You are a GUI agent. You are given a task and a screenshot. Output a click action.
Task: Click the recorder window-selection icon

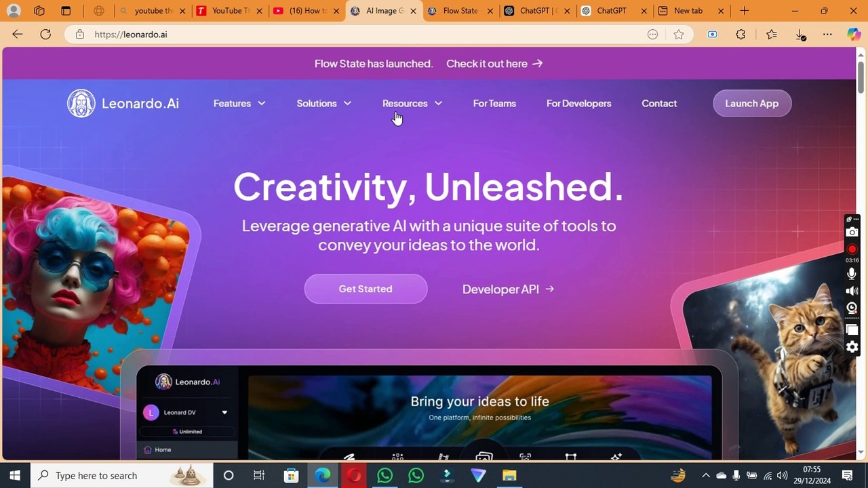tap(852, 329)
